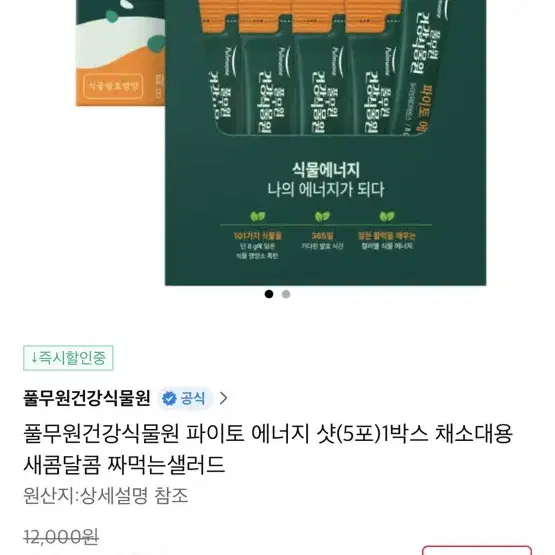Tap the '식물에너지' headline on the box

point(326,170)
